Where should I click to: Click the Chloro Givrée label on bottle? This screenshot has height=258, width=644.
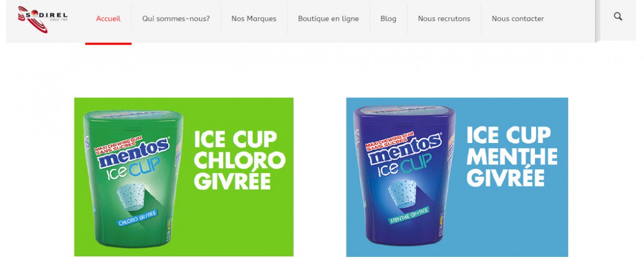(x=137, y=217)
